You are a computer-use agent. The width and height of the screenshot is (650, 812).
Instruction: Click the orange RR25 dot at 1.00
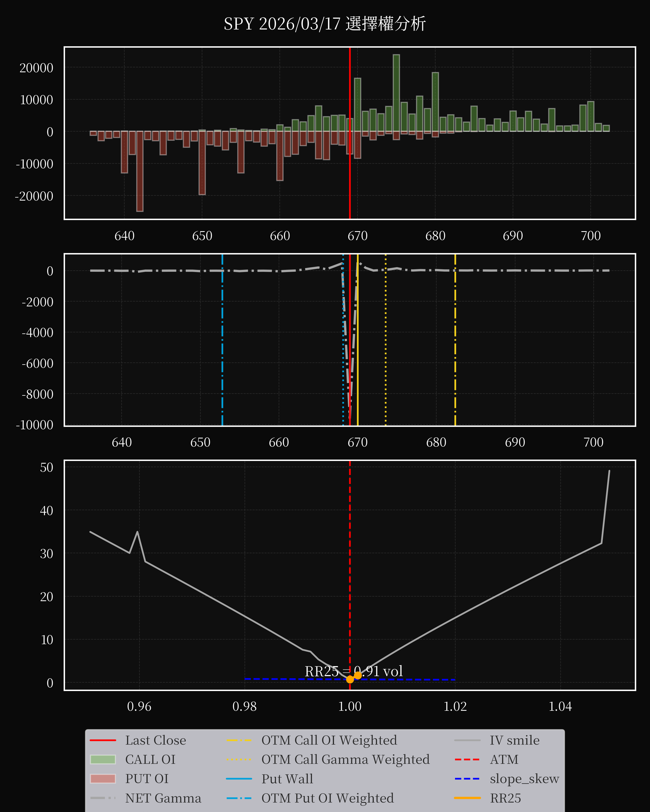tap(350, 679)
